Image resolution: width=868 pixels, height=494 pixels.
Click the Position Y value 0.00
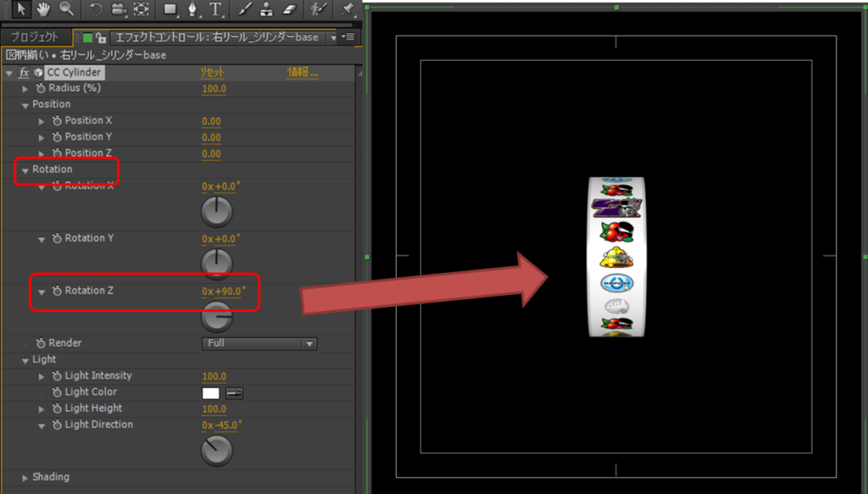point(211,137)
